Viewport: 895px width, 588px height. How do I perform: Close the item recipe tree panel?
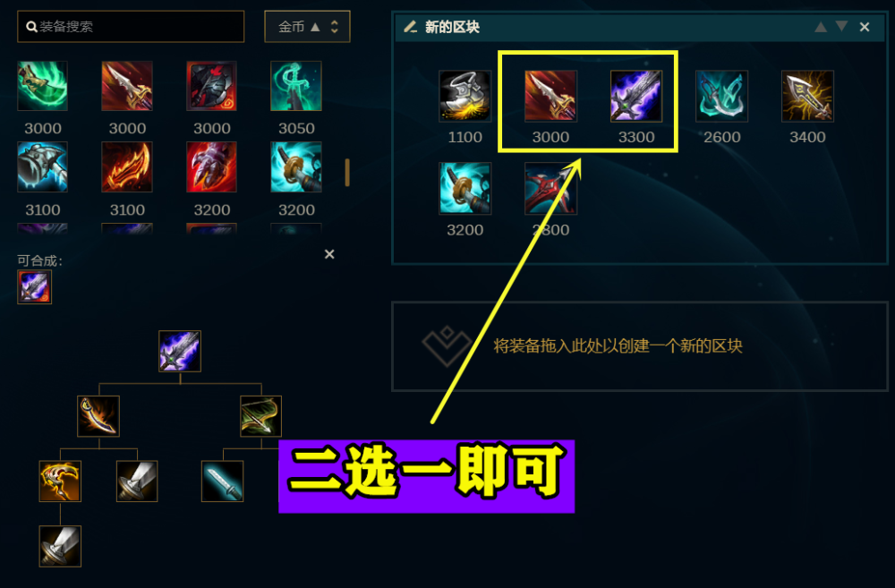click(x=329, y=254)
